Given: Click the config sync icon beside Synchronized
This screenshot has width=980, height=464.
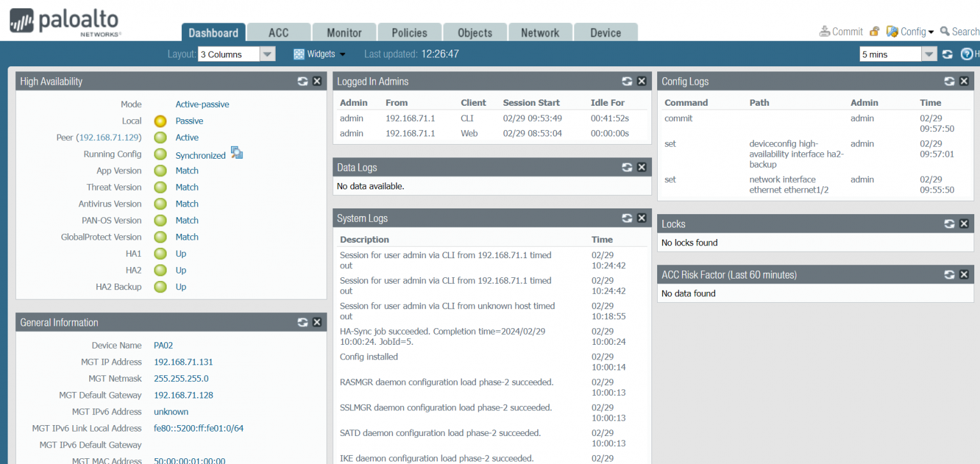Looking at the screenshot, I should pos(236,152).
